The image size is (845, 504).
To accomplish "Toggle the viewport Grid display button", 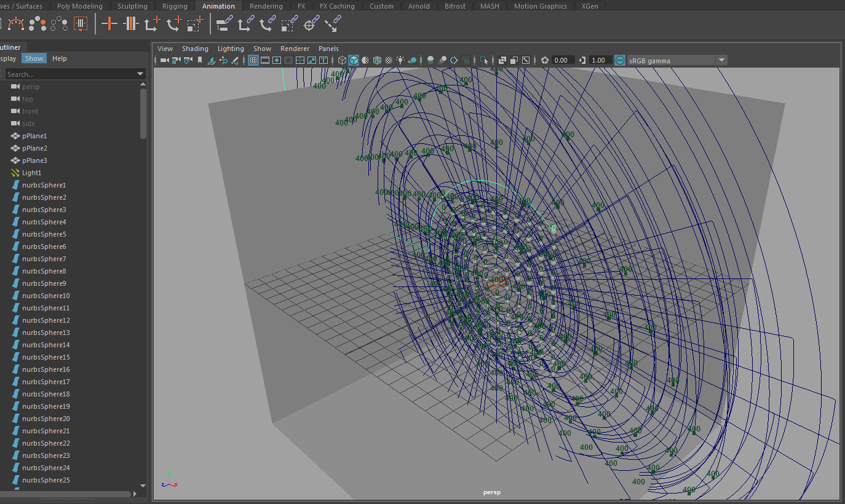I will click(253, 60).
